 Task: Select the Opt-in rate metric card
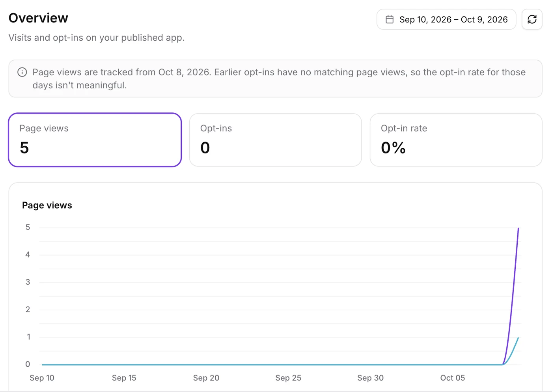point(456,140)
